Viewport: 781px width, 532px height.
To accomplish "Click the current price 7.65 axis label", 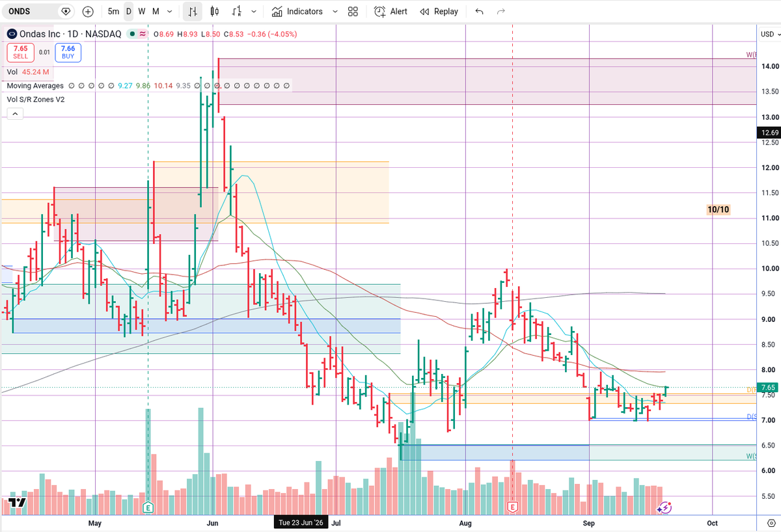I will (x=769, y=387).
